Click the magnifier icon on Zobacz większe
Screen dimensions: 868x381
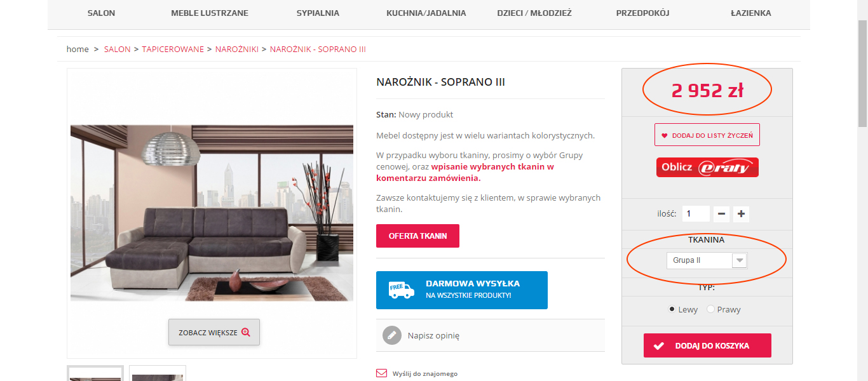pos(246,332)
